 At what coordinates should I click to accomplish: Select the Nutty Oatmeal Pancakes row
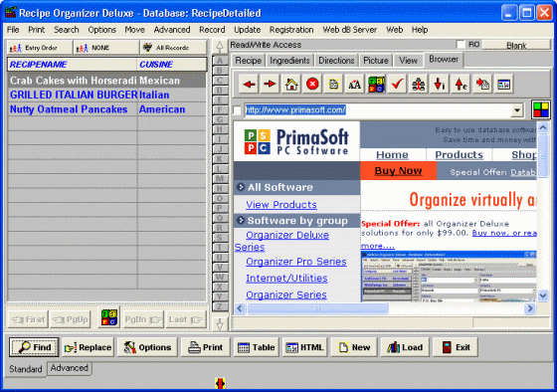tap(106, 109)
